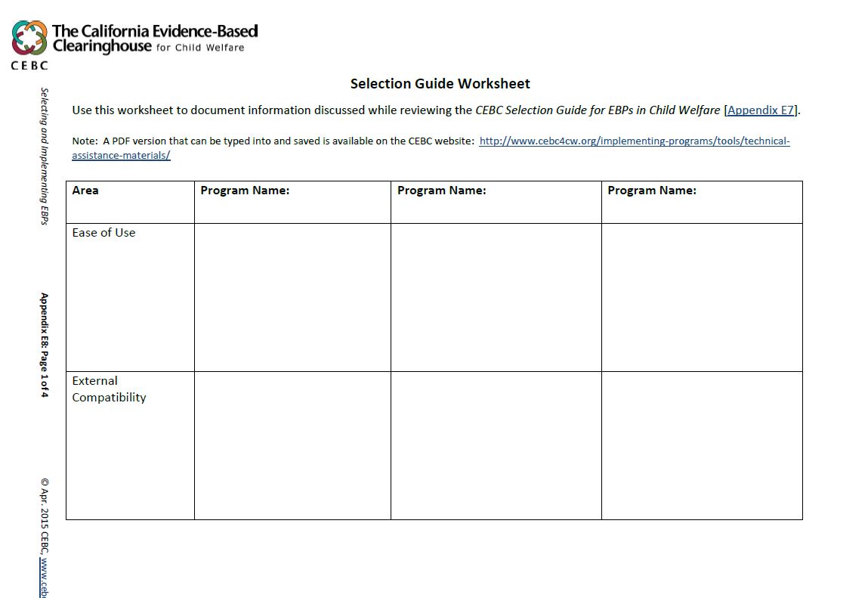Click the Area column header

(x=85, y=191)
